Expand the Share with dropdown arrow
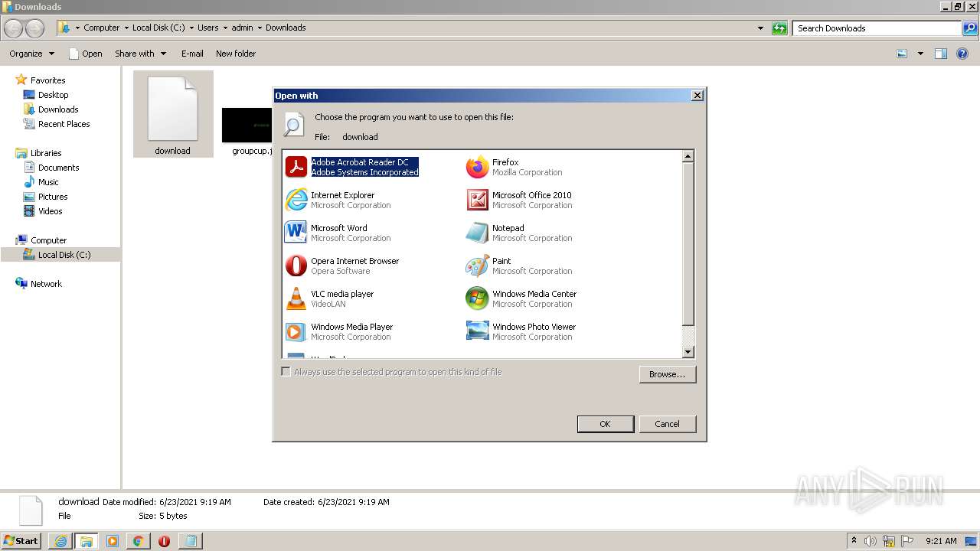This screenshot has height=551, width=980. tap(163, 54)
